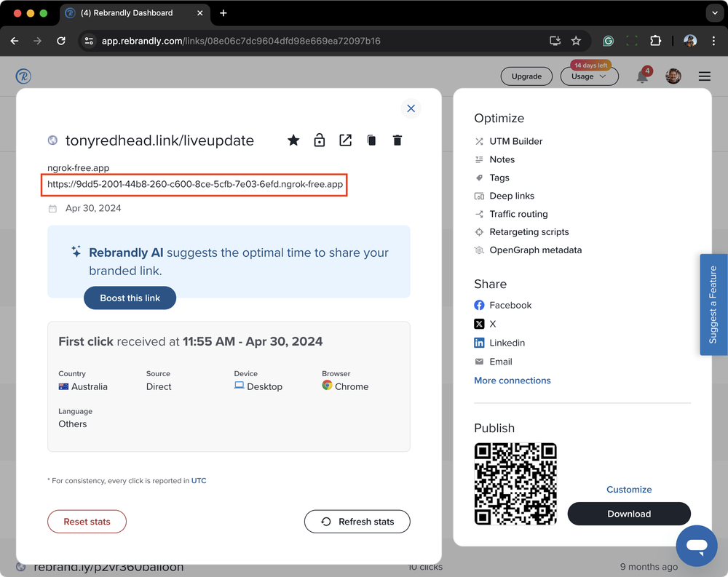Viewport: 728px width, 577px height.
Task: Click the tonyredhead.link/liveupdate title
Action: 159,140
